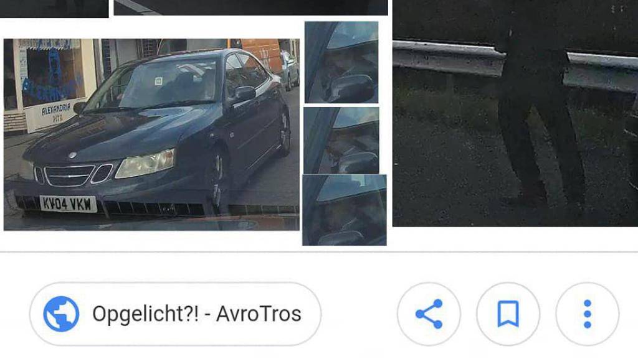
Task: Click the Saab front grille
Action: pyautogui.click(x=74, y=175)
